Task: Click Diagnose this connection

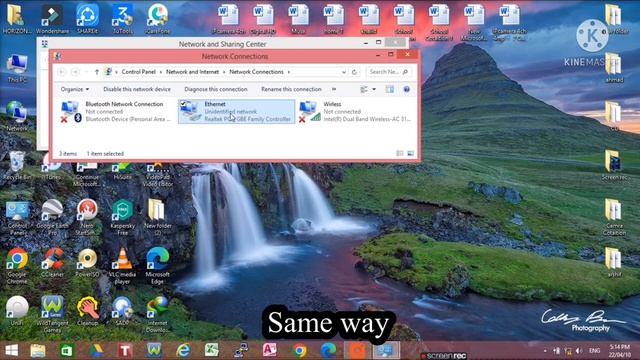Action: point(216,89)
